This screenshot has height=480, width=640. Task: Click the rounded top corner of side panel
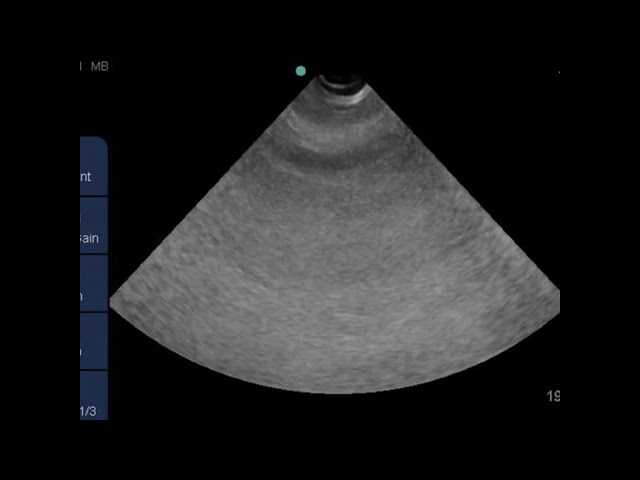[102, 142]
